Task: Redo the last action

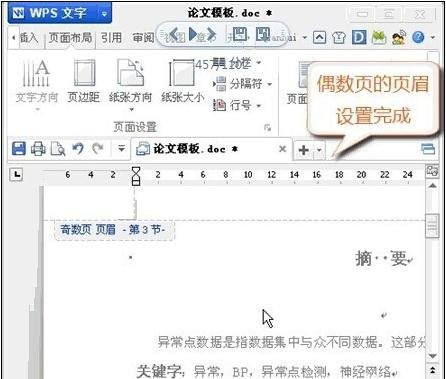Action: coord(98,148)
